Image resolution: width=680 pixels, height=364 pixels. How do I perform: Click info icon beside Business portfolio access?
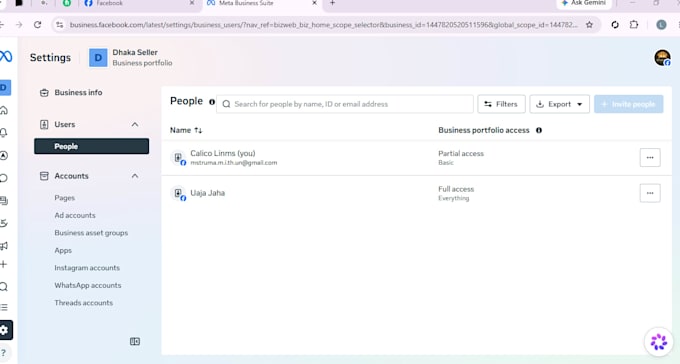point(539,130)
